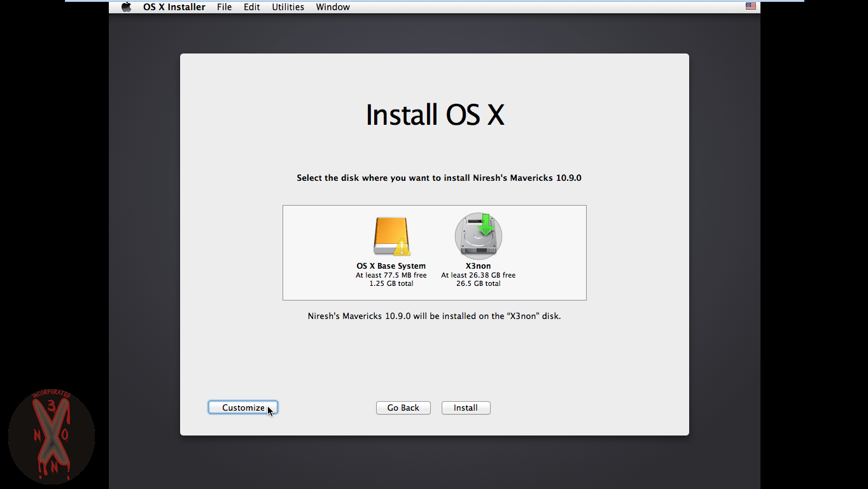Click the "Select the disk where you want" instruction
This screenshot has width=868, height=489.
point(439,178)
